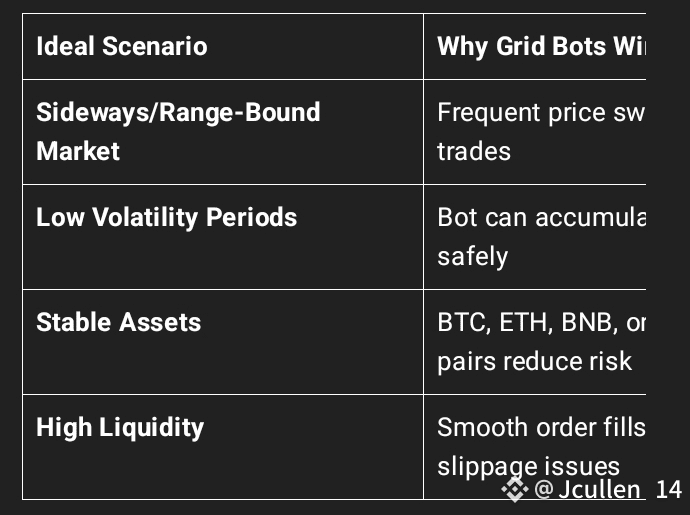Click the "Smooth order fills" text
This screenshot has height=515, width=690.
[x=540, y=427]
